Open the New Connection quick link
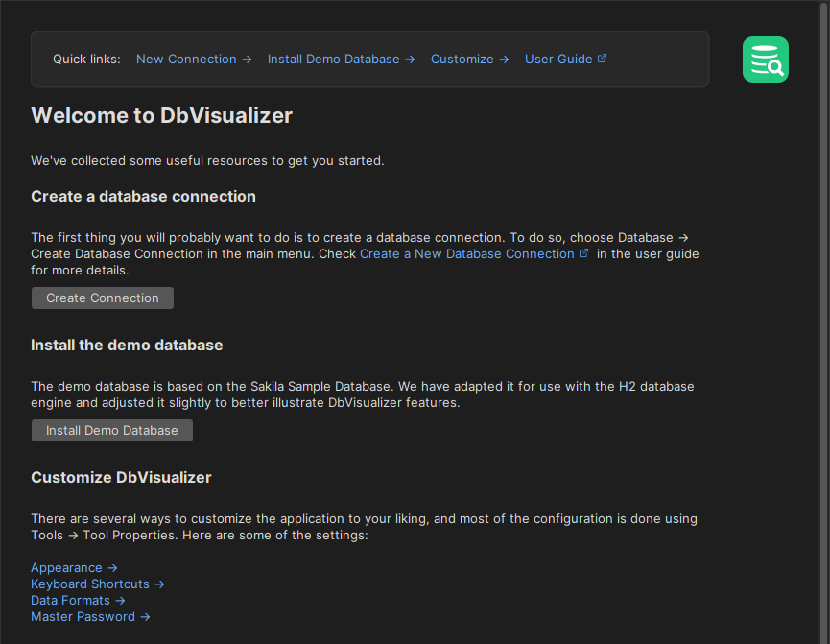Screen dimensions: 830x644 [x=194, y=60]
